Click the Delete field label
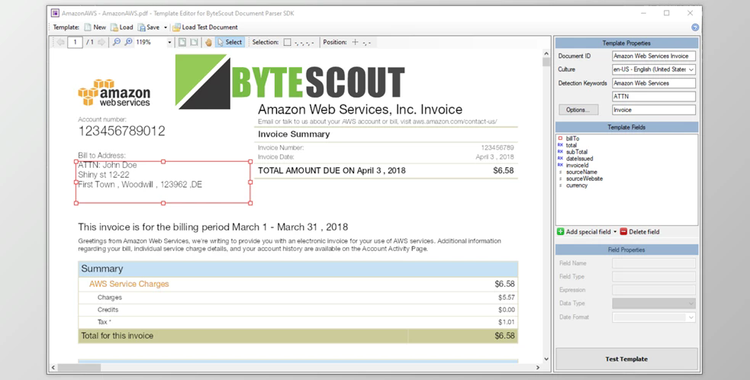This screenshot has width=750, height=380. (x=644, y=232)
